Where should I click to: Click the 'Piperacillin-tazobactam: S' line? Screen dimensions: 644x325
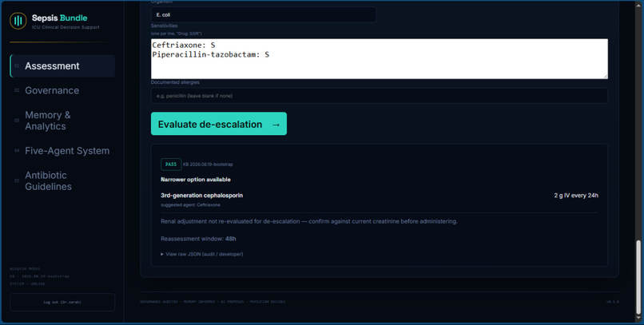click(x=211, y=54)
